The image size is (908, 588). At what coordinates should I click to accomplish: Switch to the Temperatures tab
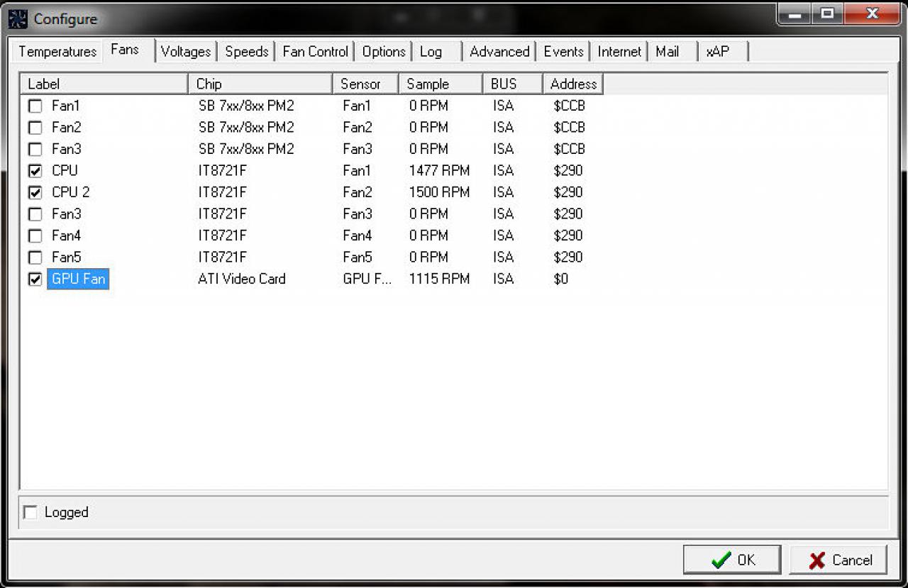coord(57,51)
